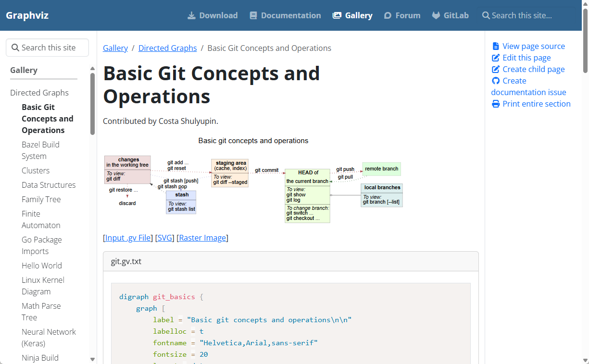
Task: Click the printer icon for Print section
Action: (496, 104)
